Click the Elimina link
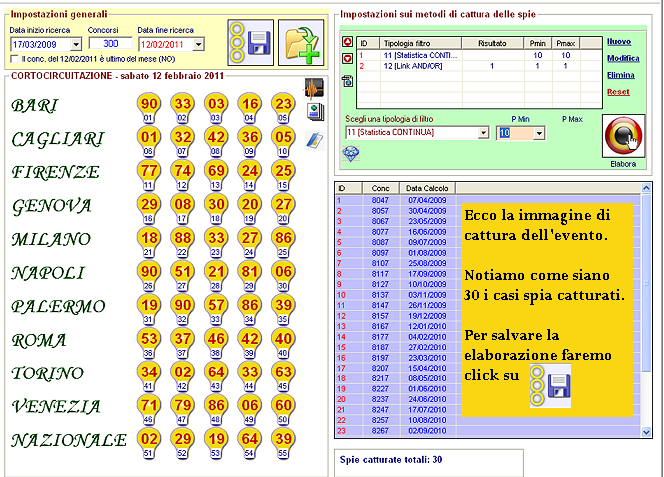 pos(620,75)
